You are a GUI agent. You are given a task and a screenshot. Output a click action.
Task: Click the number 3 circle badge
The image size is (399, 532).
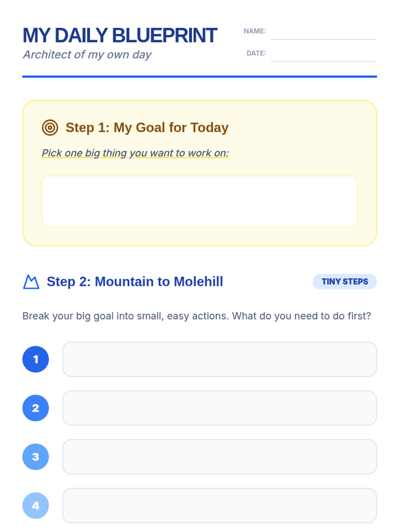[36, 457]
